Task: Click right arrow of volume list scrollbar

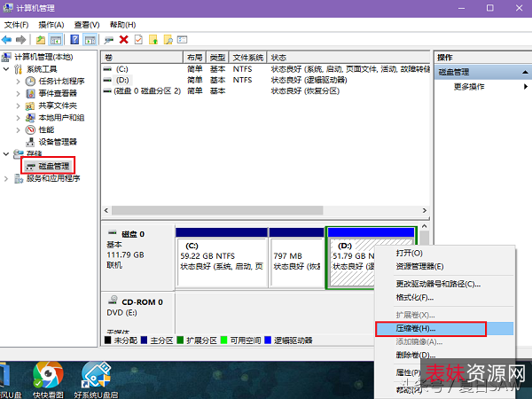Action: tap(424, 211)
